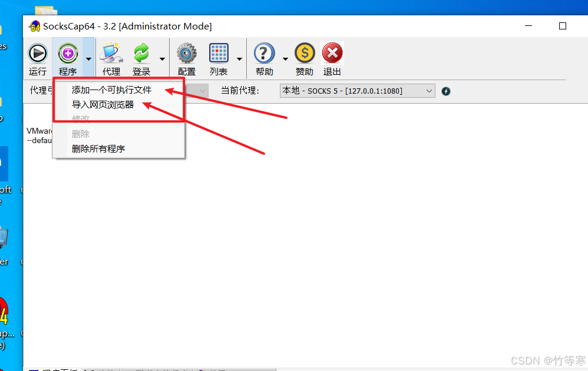Open the 帮助 (Help) question mark icon

pos(264,53)
